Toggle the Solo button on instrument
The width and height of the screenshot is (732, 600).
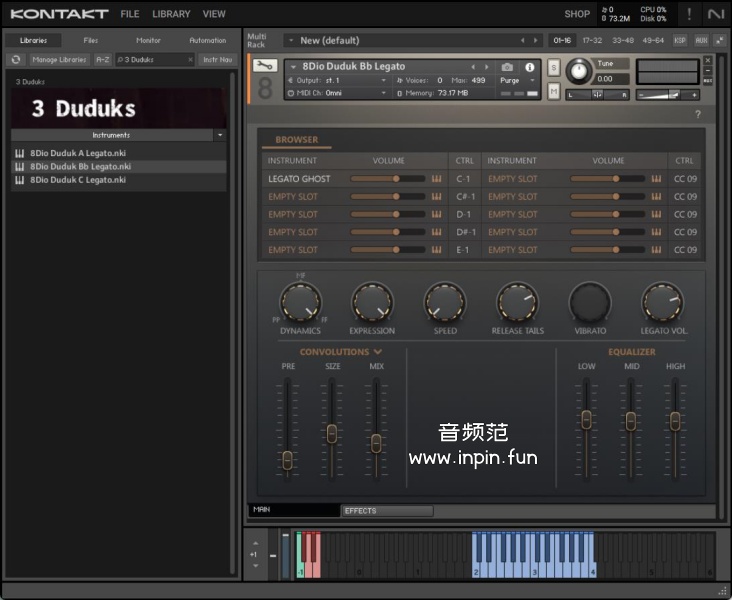pos(554,67)
